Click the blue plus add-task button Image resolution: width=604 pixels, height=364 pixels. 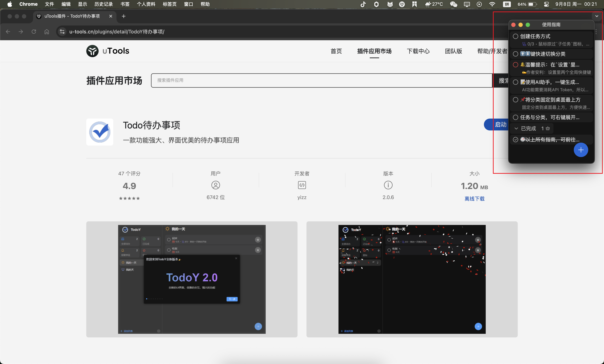point(581,150)
